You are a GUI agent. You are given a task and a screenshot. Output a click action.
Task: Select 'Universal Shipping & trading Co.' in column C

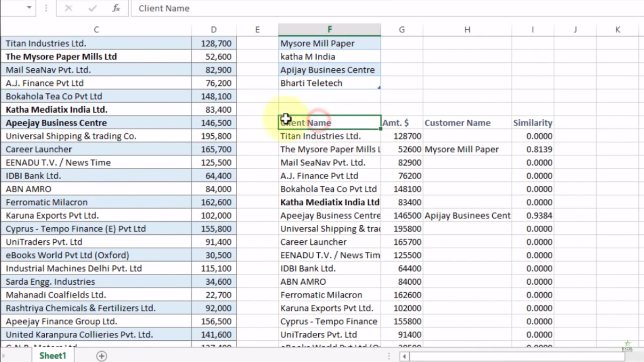pos(96,136)
